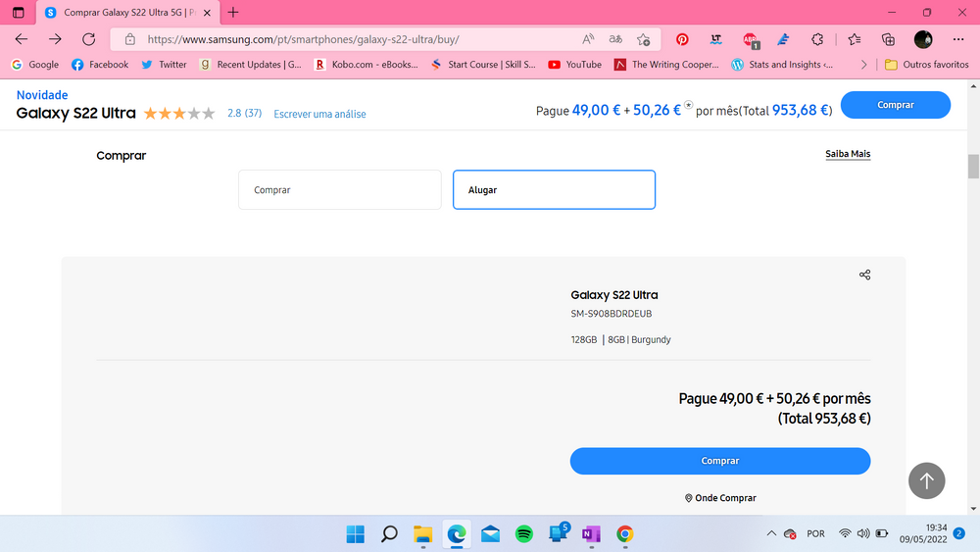Click the Novidade label
This screenshot has height=552, width=980.
tap(42, 95)
